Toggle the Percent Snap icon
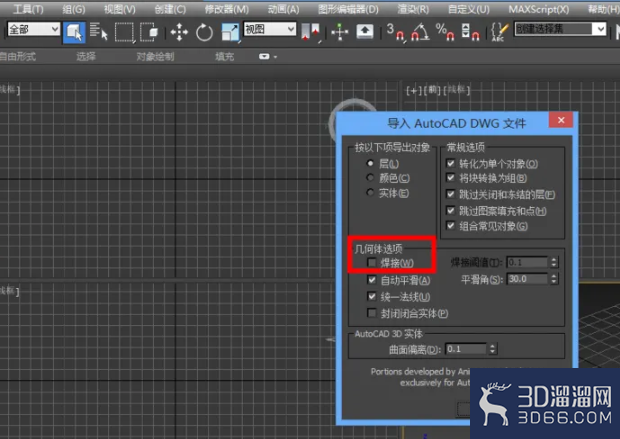This screenshot has width=620, height=439. click(445, 32)
